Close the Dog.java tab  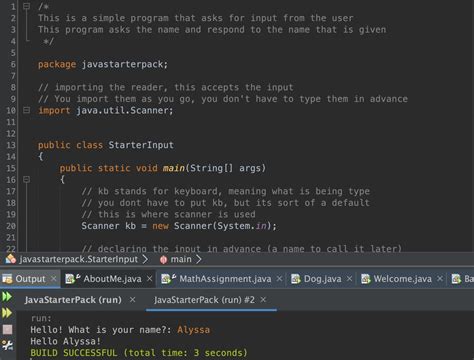pyautogui.click(x=349, y=278)
